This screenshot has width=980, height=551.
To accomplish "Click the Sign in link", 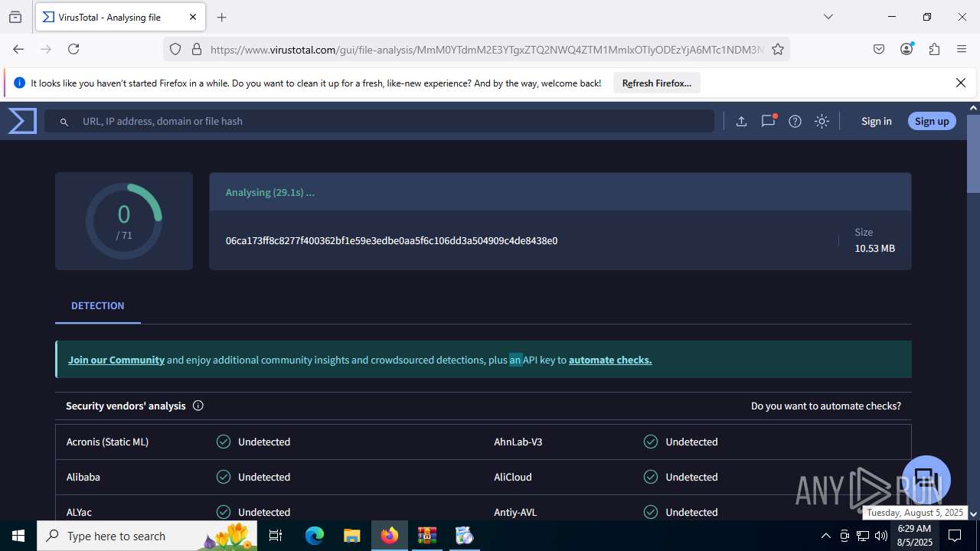I will coord(876,121).
